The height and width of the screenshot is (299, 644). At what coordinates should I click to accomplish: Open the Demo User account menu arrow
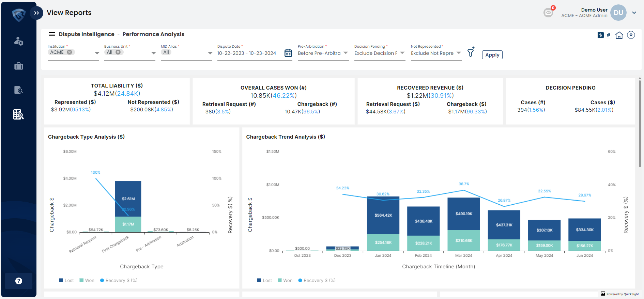point(634,13)
